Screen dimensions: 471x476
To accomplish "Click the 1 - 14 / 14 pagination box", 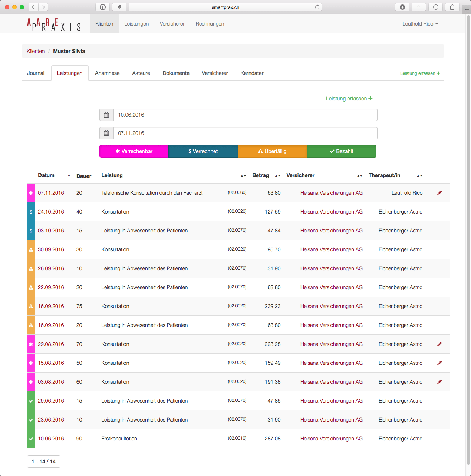I will click(44, 462).
